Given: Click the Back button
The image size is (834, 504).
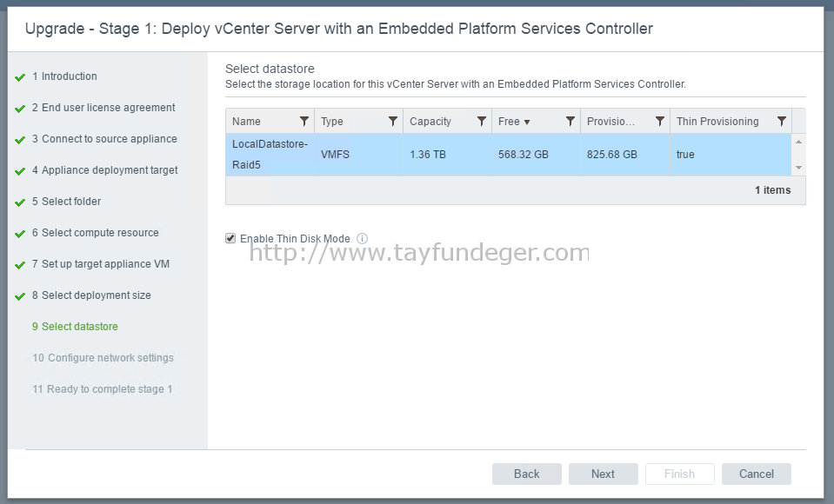Looking at the screenshot, I should click(526, 474).
